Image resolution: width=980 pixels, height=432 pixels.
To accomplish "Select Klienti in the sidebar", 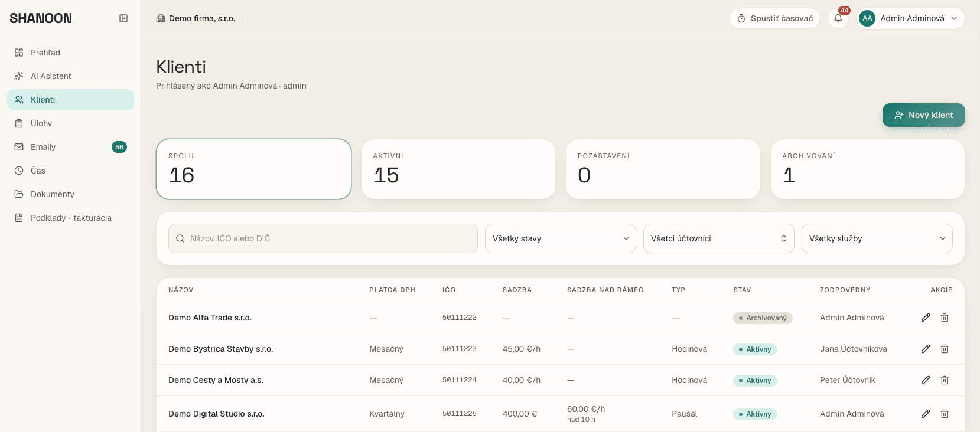I will [71, 100].
